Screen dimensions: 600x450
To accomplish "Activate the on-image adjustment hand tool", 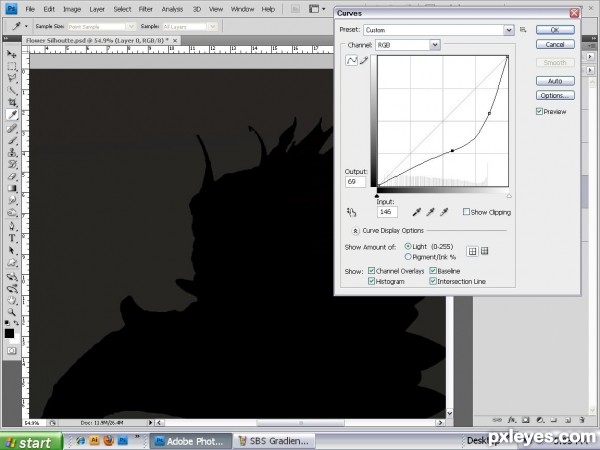I will coord(351,212).
